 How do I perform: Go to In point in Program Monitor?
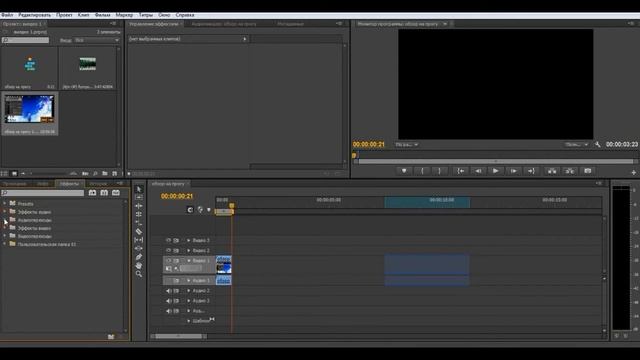(x=460, y=171)
